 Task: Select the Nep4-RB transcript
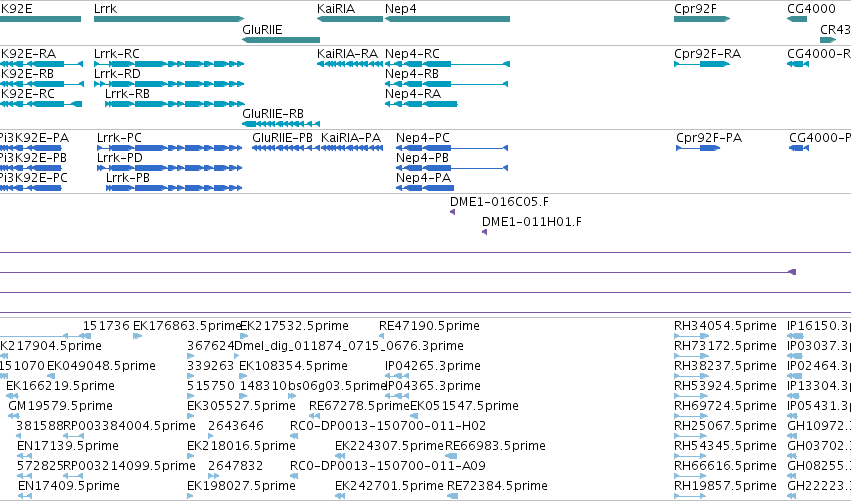tap(447, 84)
